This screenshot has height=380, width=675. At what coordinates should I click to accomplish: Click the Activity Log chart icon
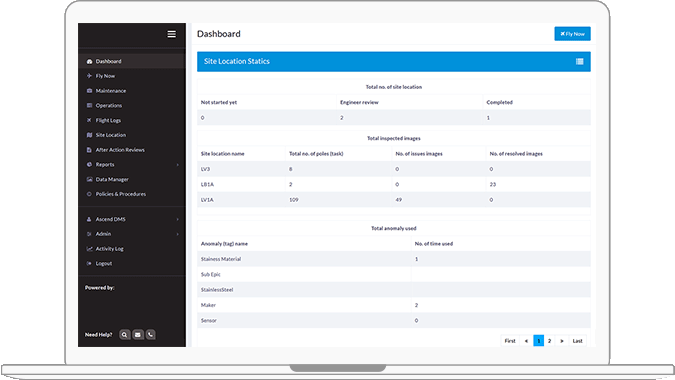tap(89, 249)
